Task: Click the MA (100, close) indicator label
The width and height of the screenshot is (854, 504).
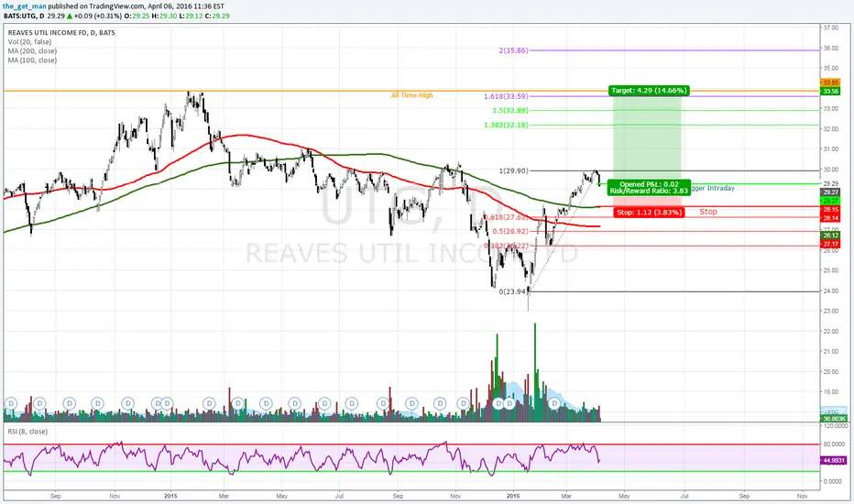Action: coord(32,60)
